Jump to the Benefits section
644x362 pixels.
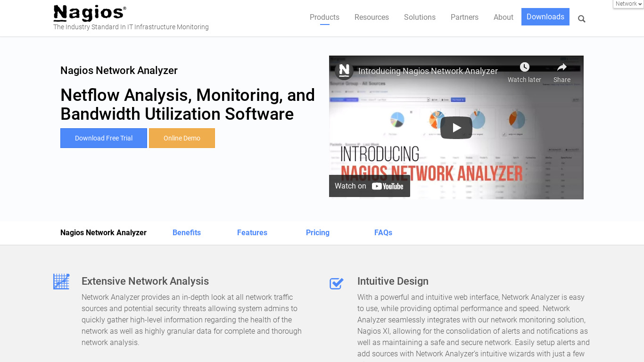pos(187,233)
